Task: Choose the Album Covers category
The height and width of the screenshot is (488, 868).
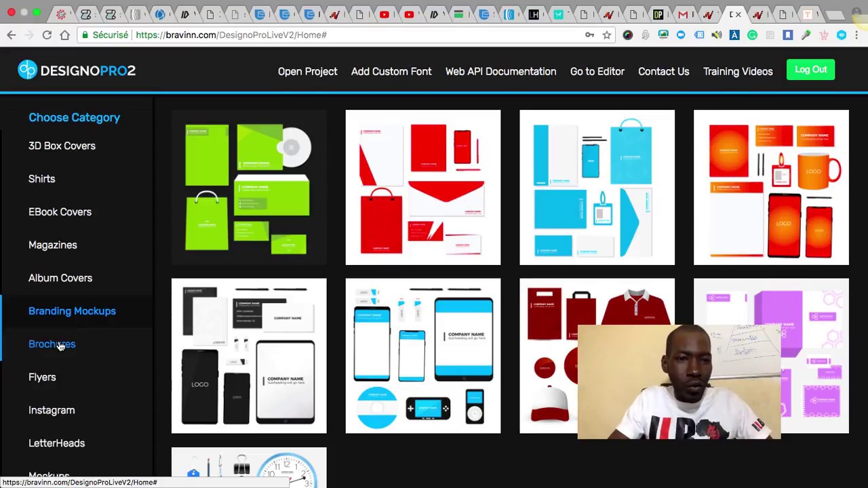Action: (60, 278)
